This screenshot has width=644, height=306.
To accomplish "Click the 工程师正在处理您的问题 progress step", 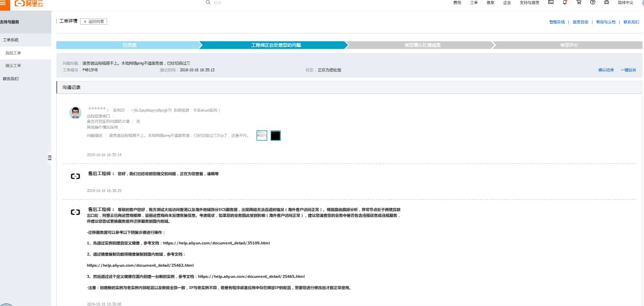I will coord(275,45).
